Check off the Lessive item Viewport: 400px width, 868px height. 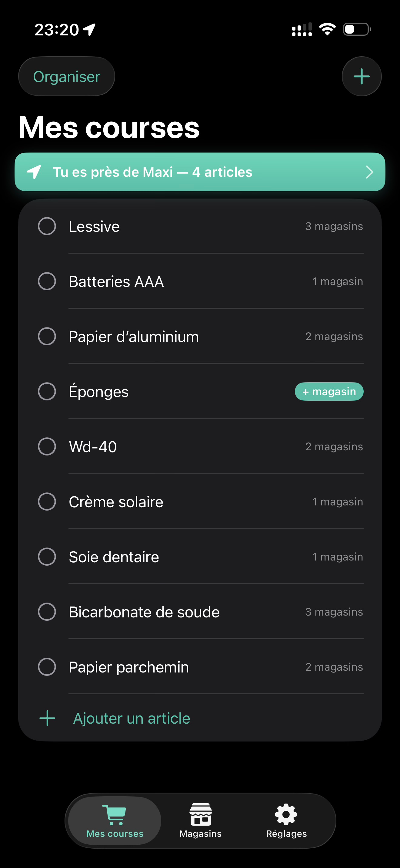tap(47, 226)
